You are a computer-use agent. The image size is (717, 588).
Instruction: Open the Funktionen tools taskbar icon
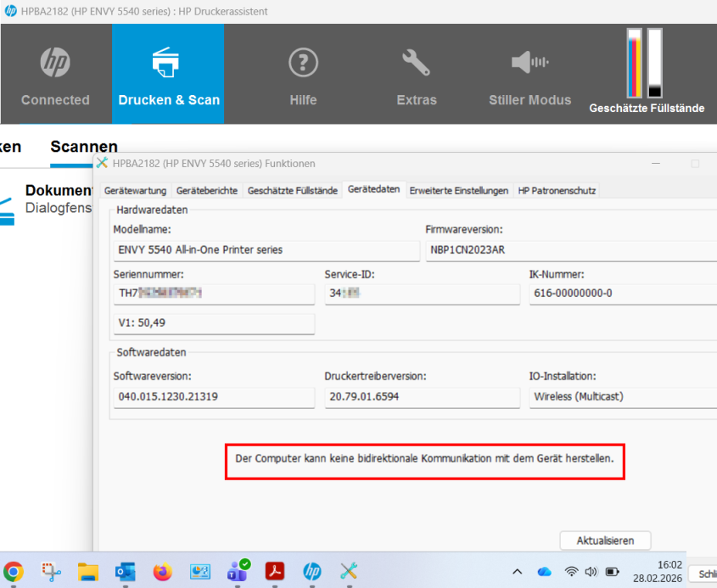coord(349,572)
